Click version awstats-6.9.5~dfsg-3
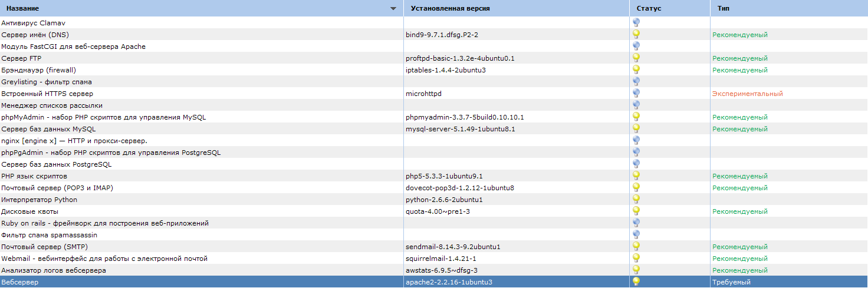868x288 pixels. click(x=442, y=270)
